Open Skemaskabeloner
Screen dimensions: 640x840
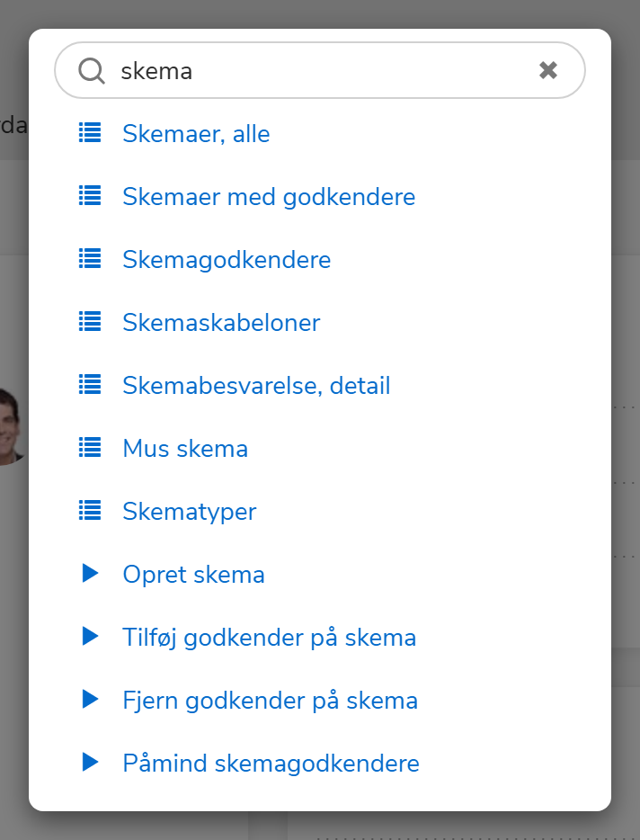219,322
